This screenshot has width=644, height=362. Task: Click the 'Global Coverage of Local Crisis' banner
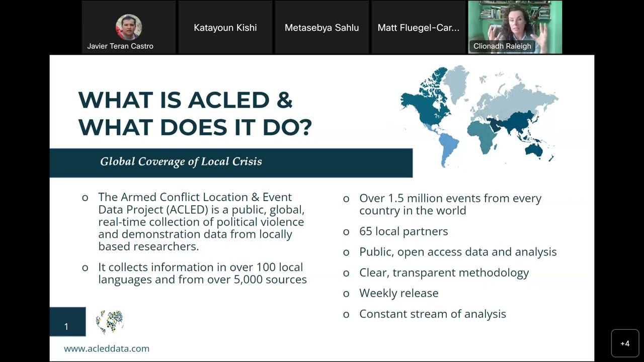[x=231, y=162]
